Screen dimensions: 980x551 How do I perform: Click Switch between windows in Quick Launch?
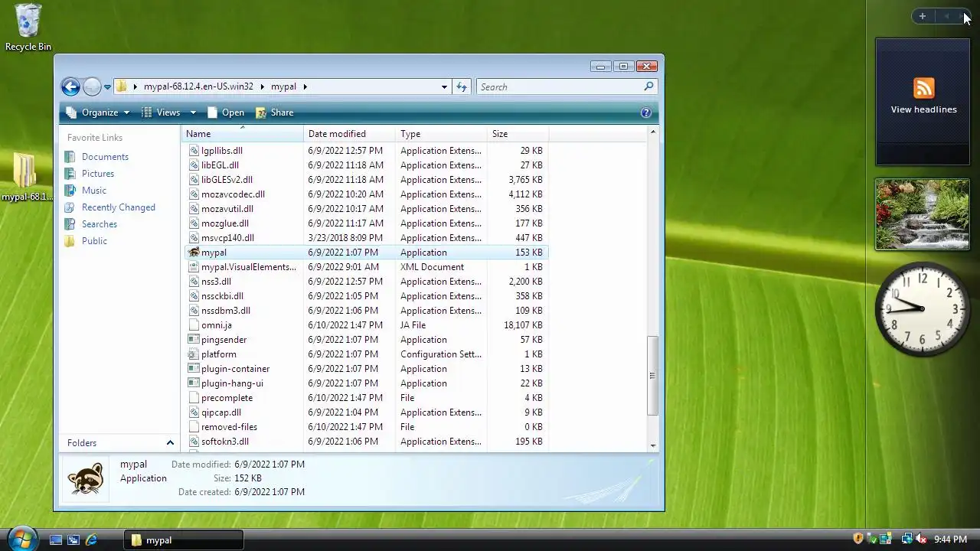coord(73,540)
